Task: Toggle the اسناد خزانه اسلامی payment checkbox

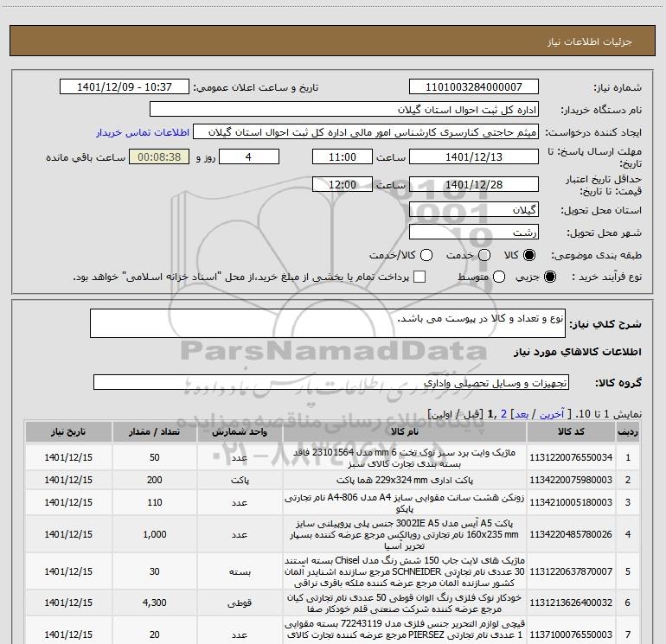Action: tap(419, 277)
